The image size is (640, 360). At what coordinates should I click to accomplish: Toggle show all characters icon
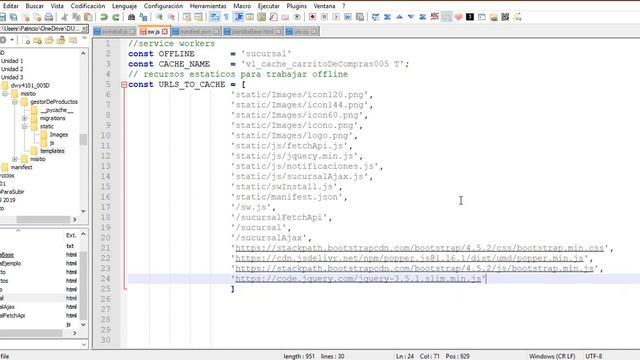226,17
